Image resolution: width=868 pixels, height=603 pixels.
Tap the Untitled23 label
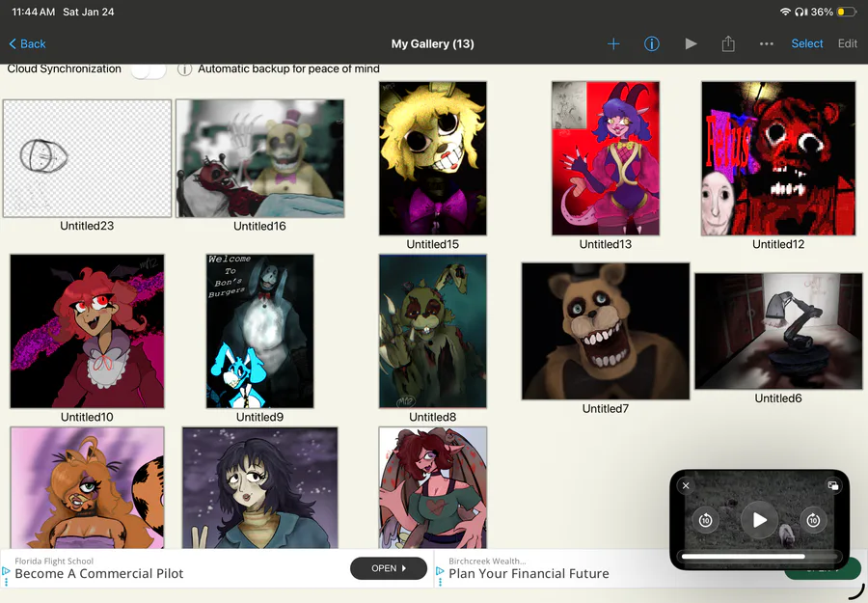point(87,226)
